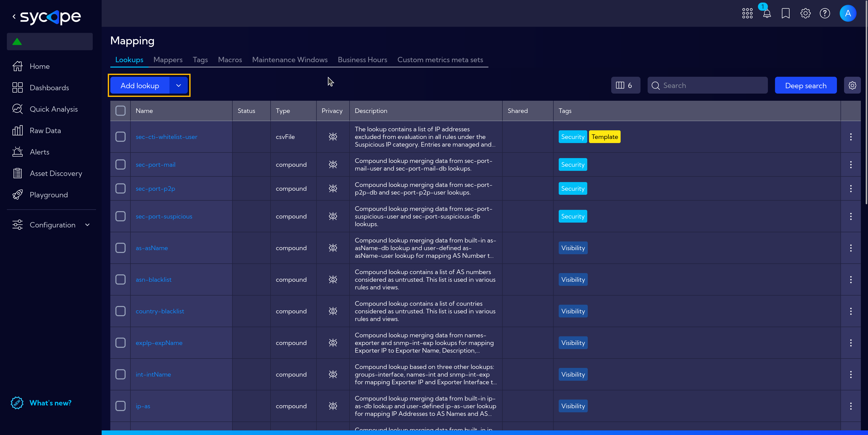The image size is (868, 435).
Task: Open Quick Analysis from sidebar
Action: 54,109
